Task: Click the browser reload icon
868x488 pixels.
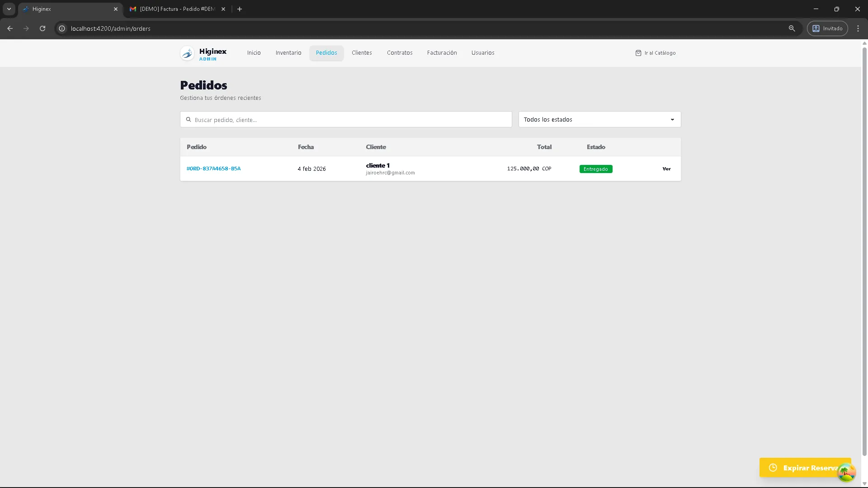Action: pos(42,28)
